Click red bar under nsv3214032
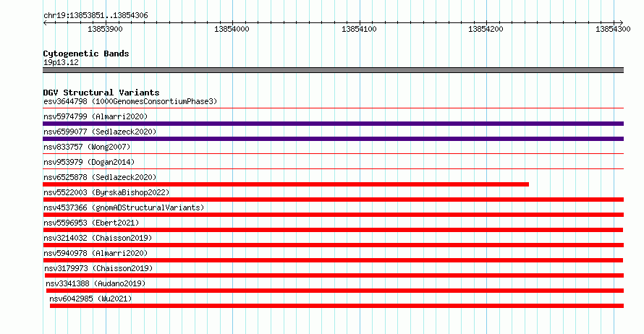Image resolution: width=644 pixels, height=334 pixels. pos(333,245)
